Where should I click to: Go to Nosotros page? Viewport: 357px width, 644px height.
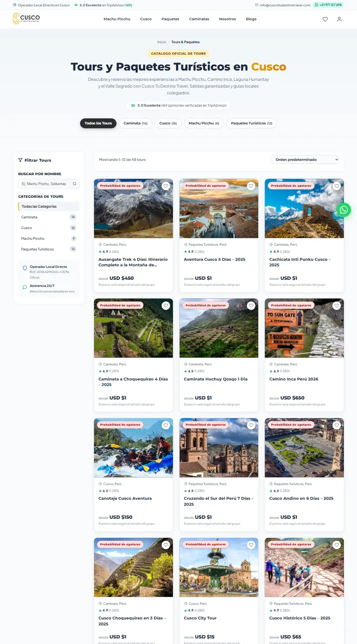(x=228, y=19)
